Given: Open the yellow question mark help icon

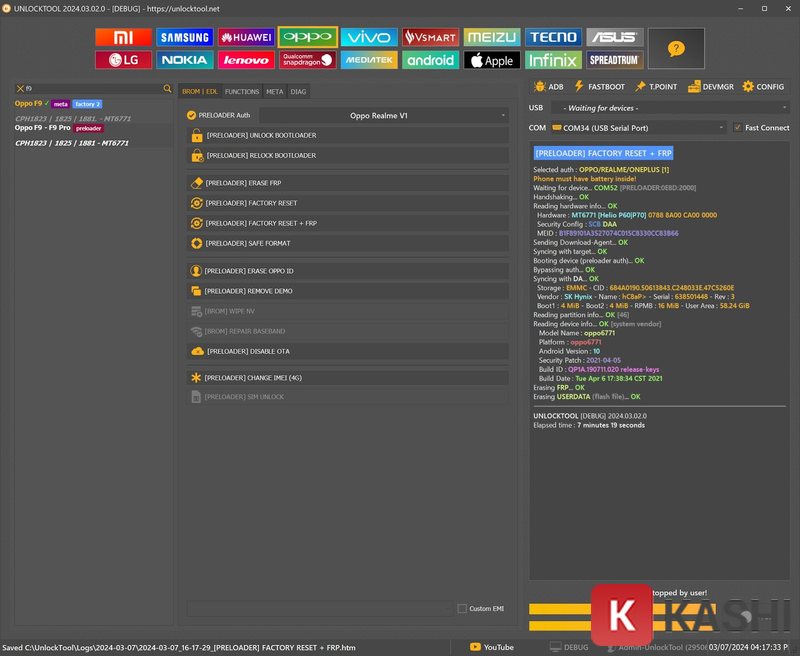Looking at the screenshot, I should [x=676, y=48].
